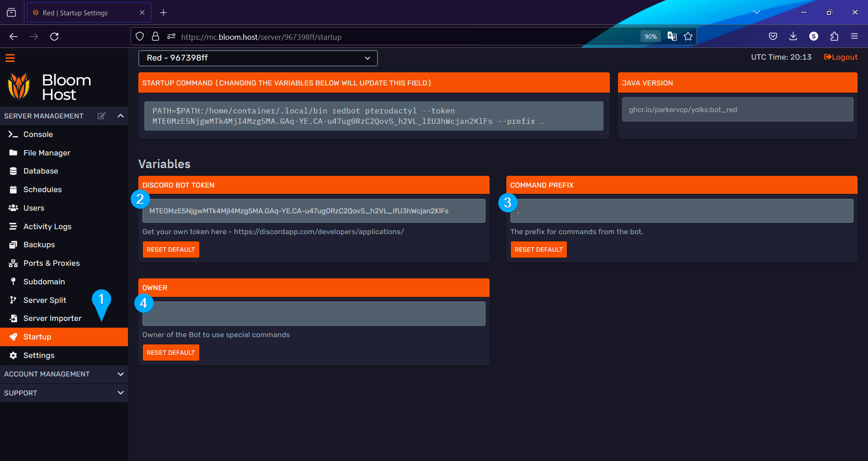
Task: Click the browser back arrow
Action: pos(14,37)
